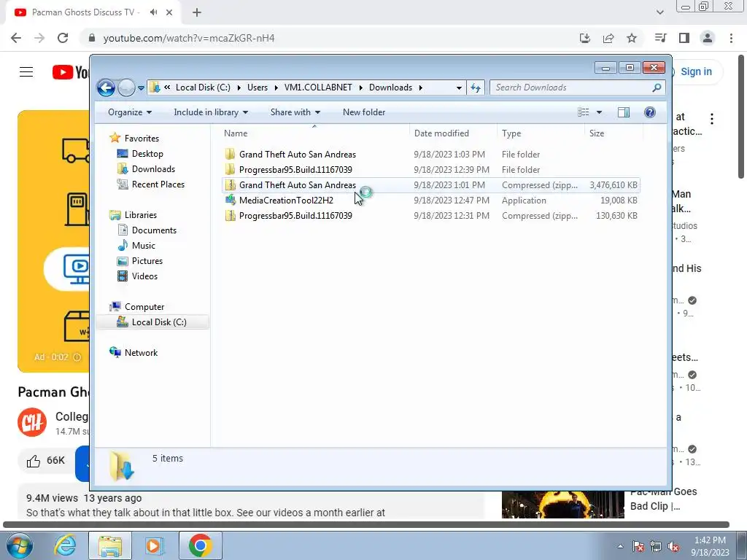747x560 pixels.
Task: Sort by the Name column header
Action: tap(314, 133)
